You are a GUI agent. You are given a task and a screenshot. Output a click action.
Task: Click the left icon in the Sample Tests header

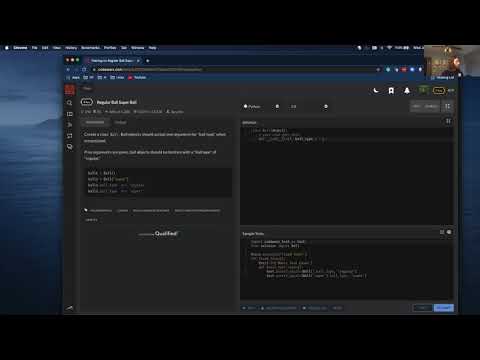point(442,232)
